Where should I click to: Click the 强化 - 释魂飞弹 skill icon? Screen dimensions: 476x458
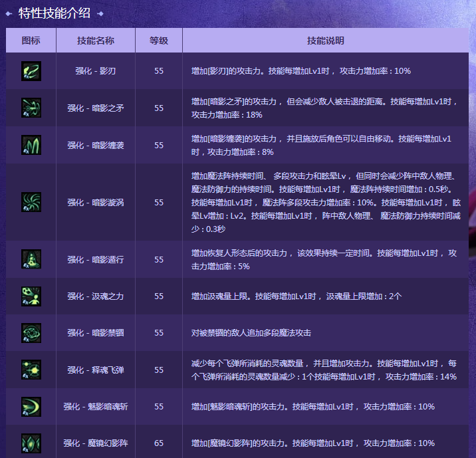(x=31, y=370)
